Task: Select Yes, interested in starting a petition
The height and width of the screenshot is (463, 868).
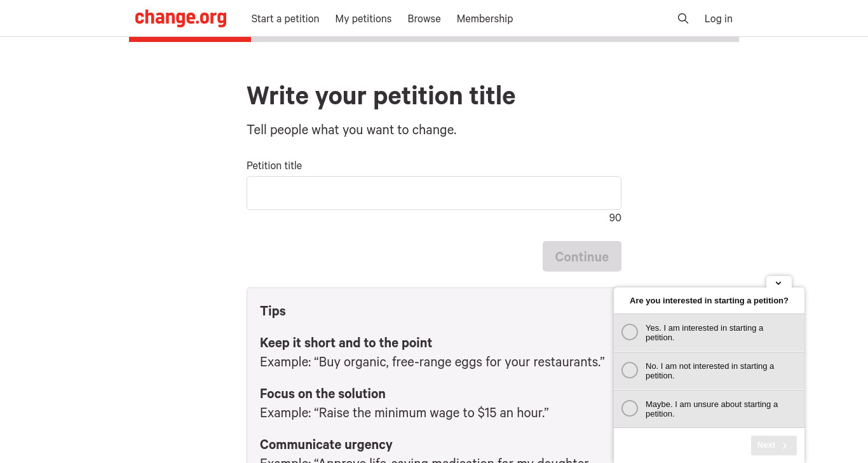Action: [x=709, y=333]
